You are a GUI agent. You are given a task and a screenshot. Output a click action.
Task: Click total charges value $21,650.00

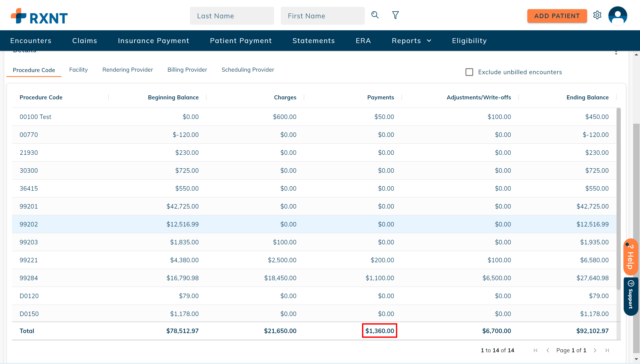[x=280, y=331]
